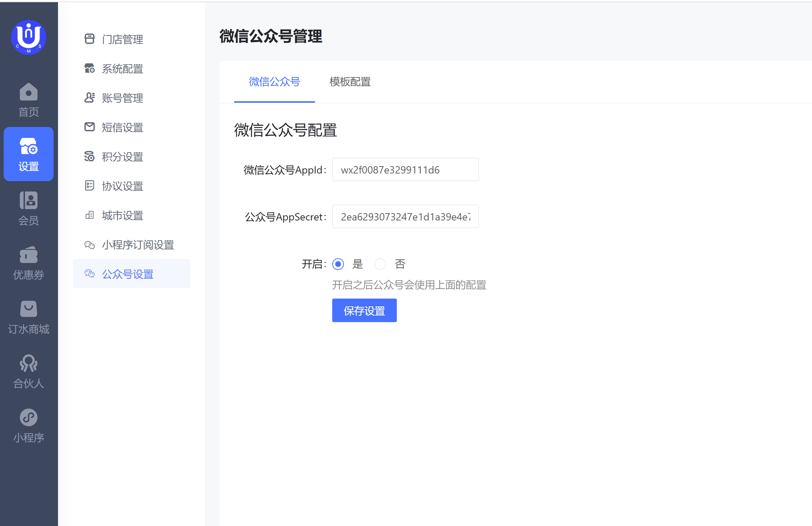Switch to 微信公众号 tab

coord(275,81)
